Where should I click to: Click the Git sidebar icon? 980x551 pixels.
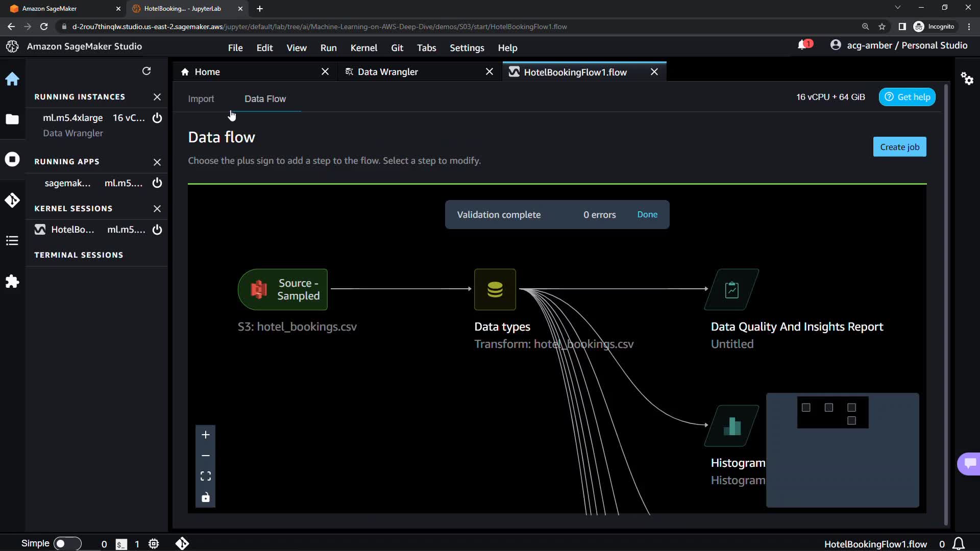(x=12, y=200)
